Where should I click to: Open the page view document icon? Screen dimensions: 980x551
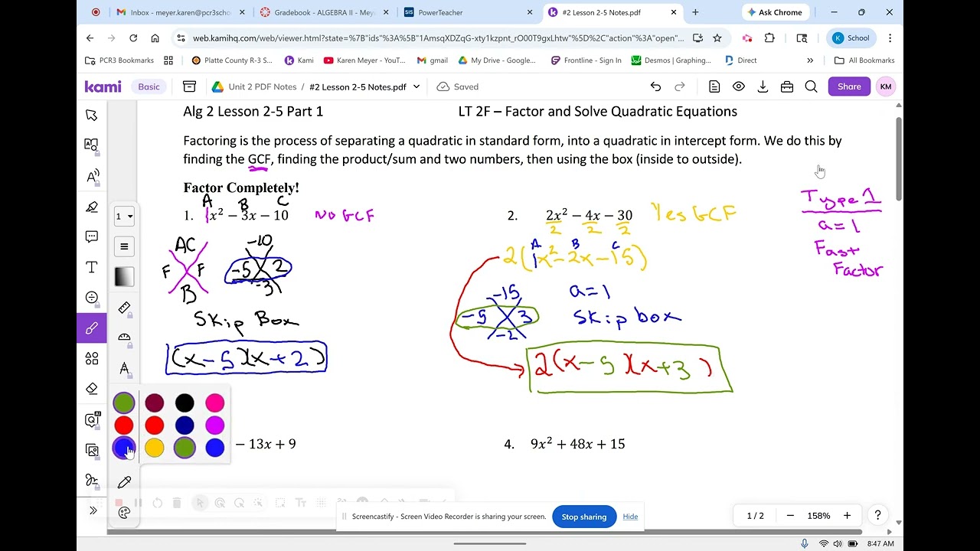[714, 87]
